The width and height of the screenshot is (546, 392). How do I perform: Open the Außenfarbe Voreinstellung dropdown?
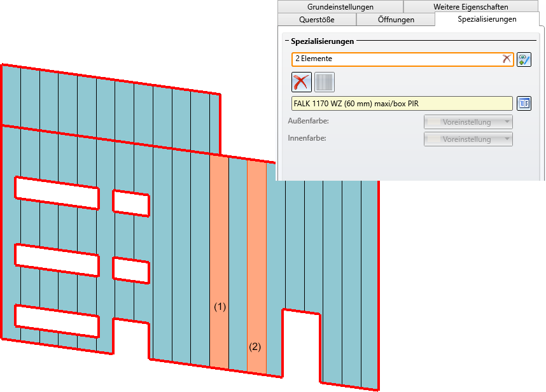point(468,122)
